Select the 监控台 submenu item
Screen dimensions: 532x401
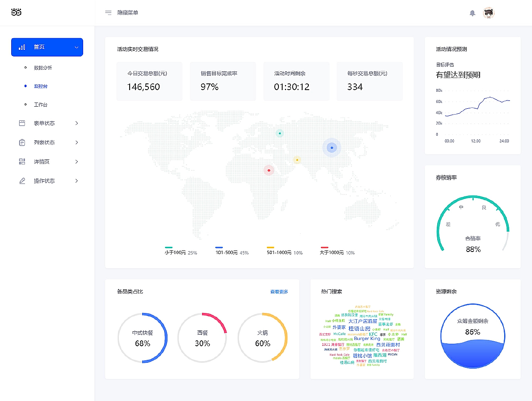click(x=41, y=86)
